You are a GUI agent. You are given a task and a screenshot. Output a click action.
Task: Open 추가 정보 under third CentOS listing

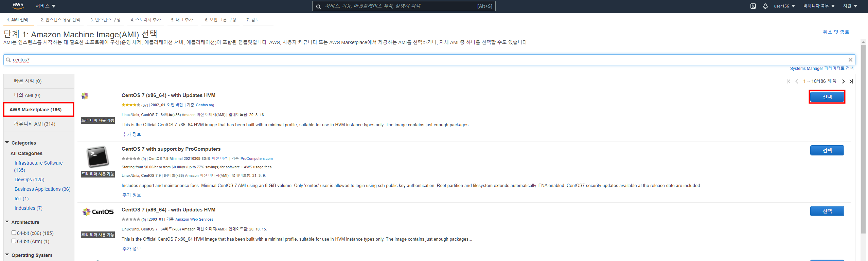(x=131, y=249)
